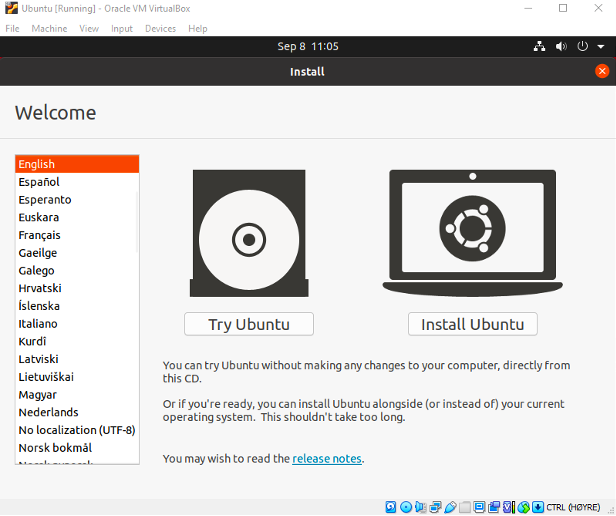Maximize the VirtualBox window
The image size is (616, 516).
[563, 8]
